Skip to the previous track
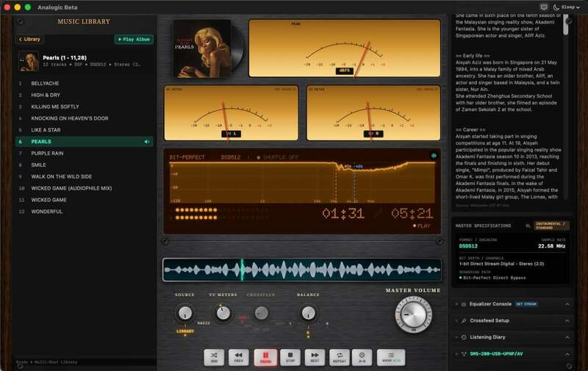Image resolution: width=588 pixels, height=371 pixels. tap(238, 357)
